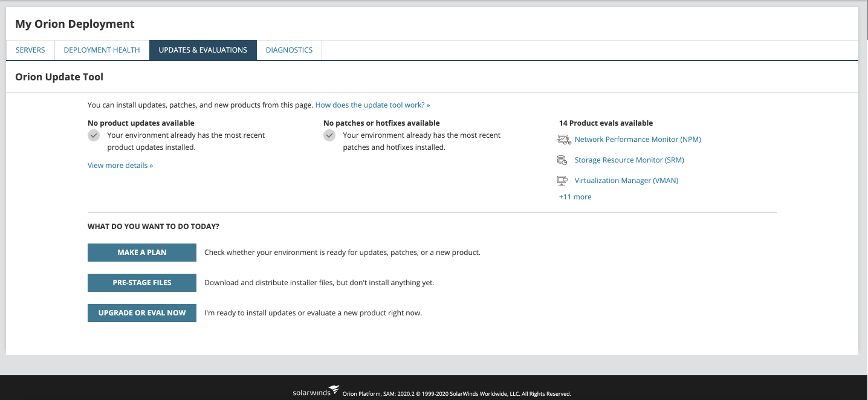
Task: Click the Make a Plan button
Action: [142, 253]
